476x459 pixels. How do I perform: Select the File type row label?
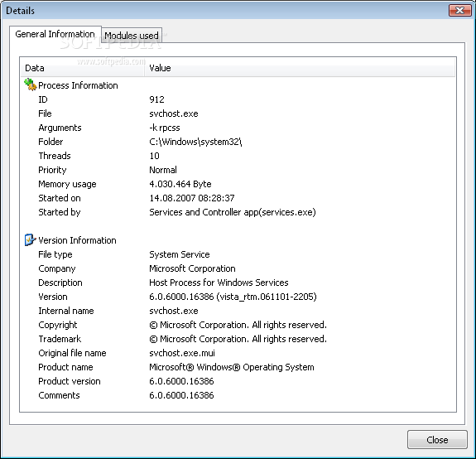tap(55, 254)
